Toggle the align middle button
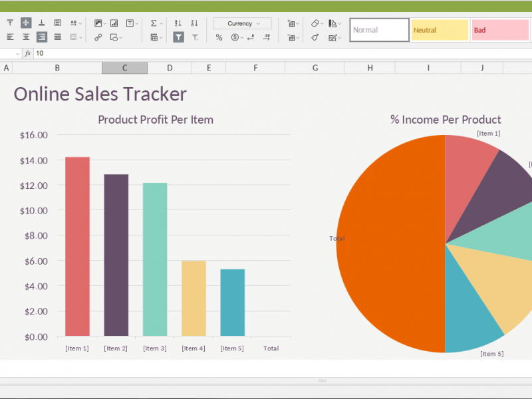Viewport: 532px width, 399px height. pyautogui.click(x=26, y=23)
